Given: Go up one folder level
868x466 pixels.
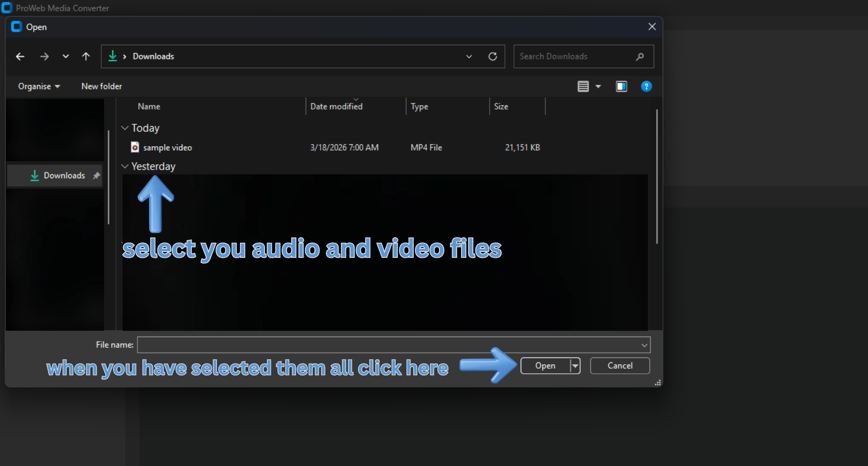Looking at the screenshot, I should tap(86, 56).
